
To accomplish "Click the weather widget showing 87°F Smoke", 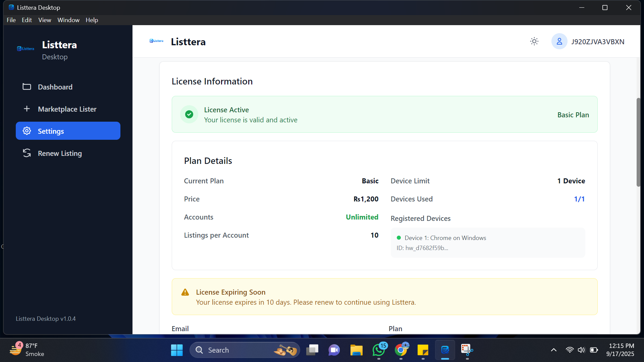I will tap(27, 350).
